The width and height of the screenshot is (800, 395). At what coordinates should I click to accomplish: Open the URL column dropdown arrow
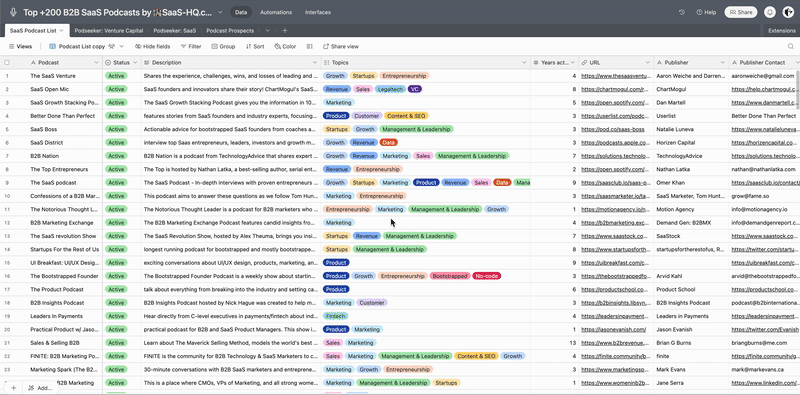point(647,63)
